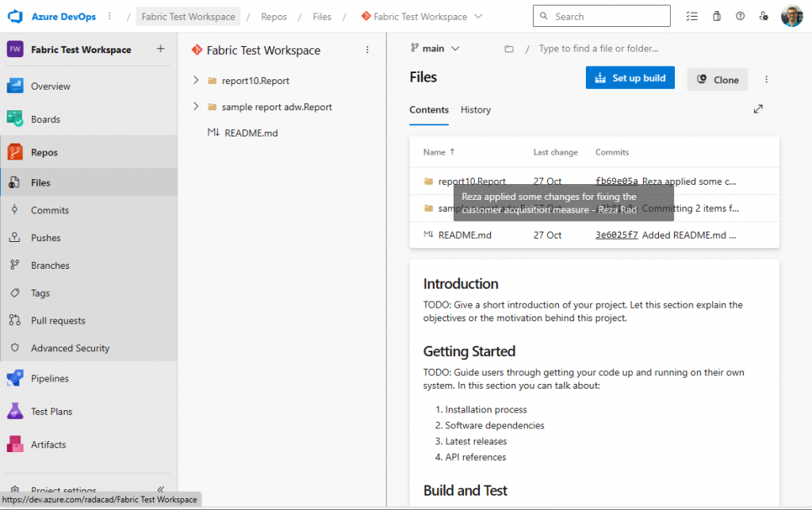
Task: Open the Marketplace shopping bag icon
Action: (717, 16)
